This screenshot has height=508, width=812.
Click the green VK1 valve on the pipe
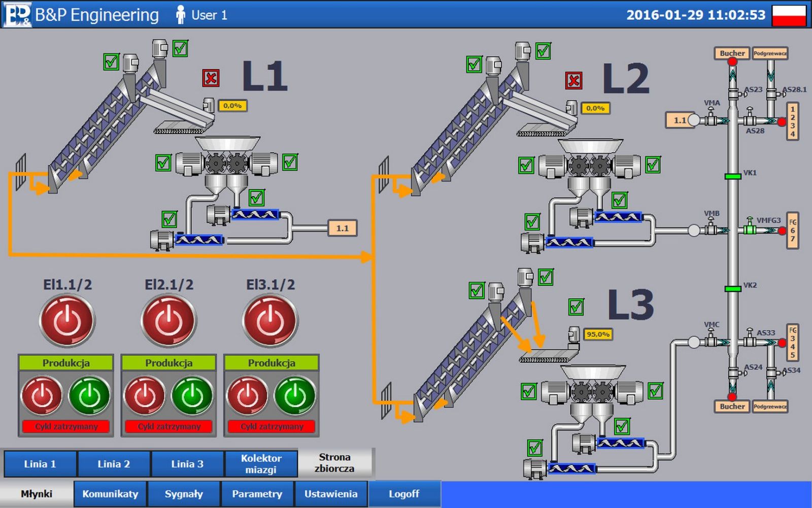[732, 176]
